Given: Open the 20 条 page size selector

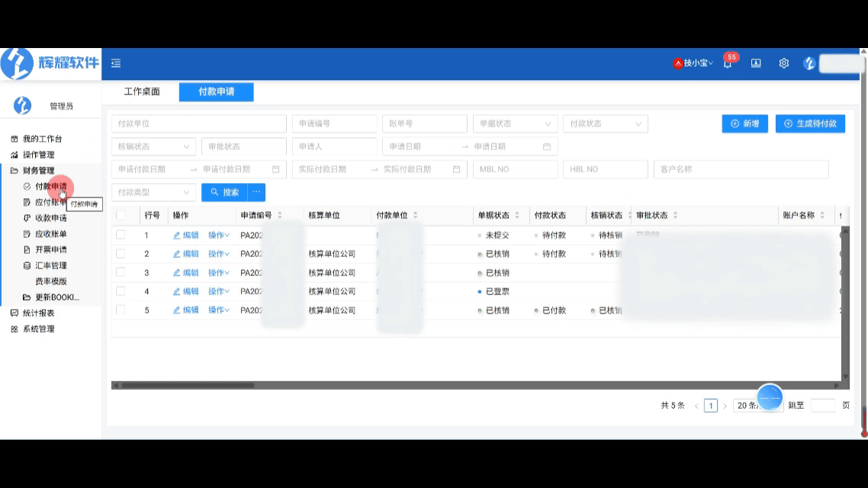Looking at the screenshot, I should tap(758, 406).
